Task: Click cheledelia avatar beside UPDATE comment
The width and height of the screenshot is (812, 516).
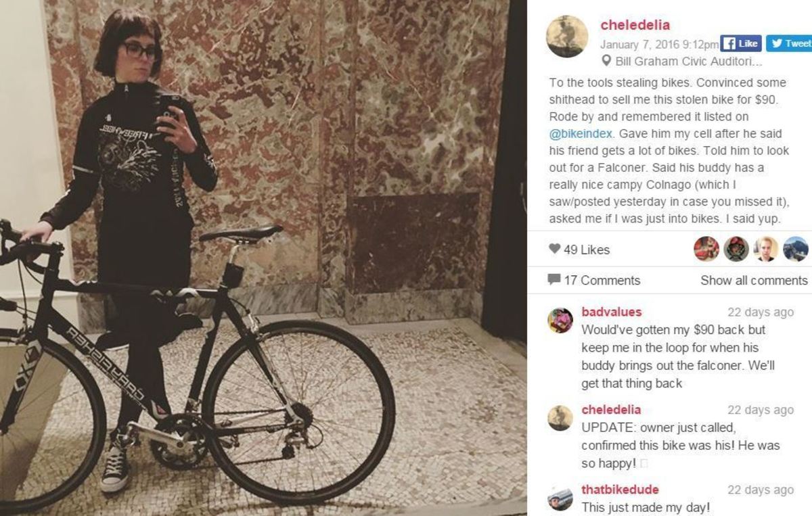Action: click(x=560, y=418)
